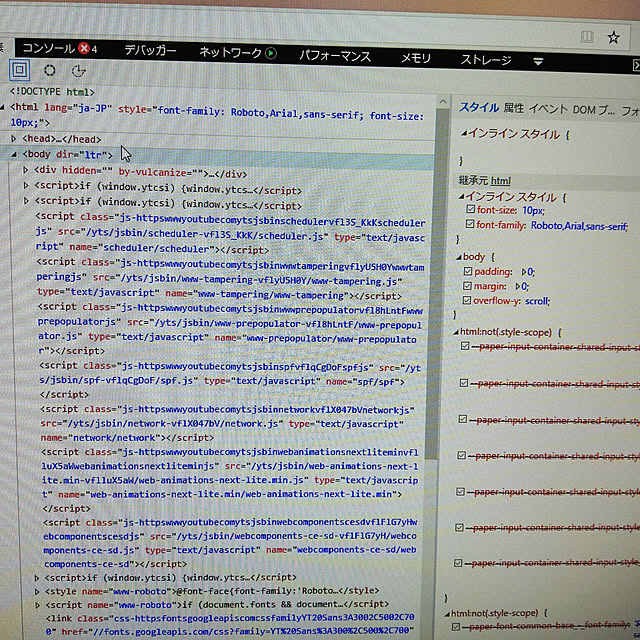Expand the script www-roboto node
Image resolution: width=640 pixels, height=640 pixels.
(37, 605)
